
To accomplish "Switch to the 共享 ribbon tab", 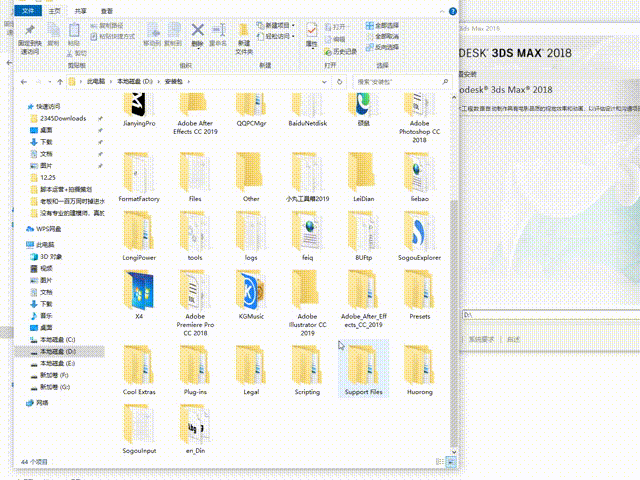I will coord(80,11).
